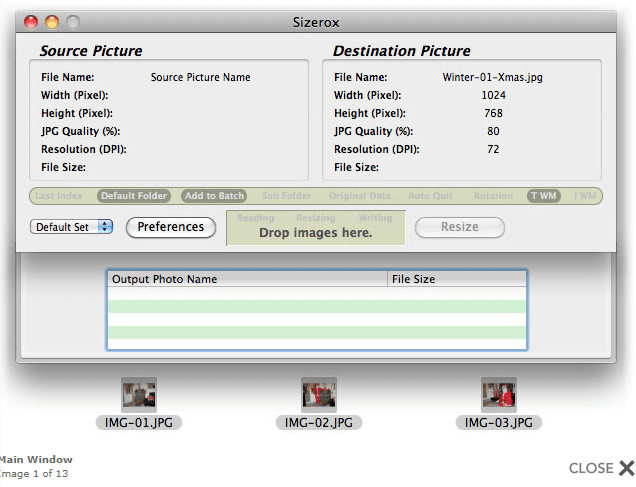636x487 pixels.
Task: Click the CLOSE X icon
Action: click(626, 467)
